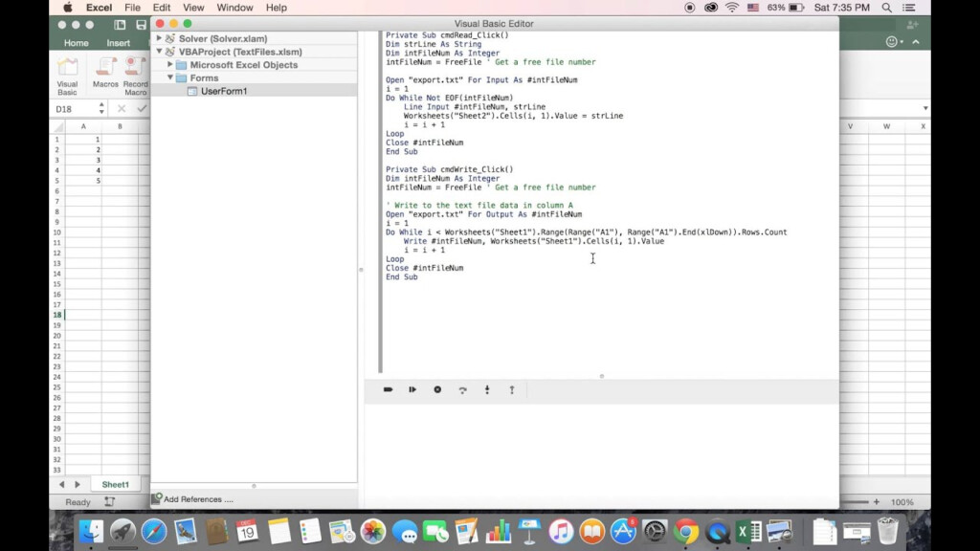This screenshot has width=980, height=551.
Task: Select column A header
Action: (83, 126)
